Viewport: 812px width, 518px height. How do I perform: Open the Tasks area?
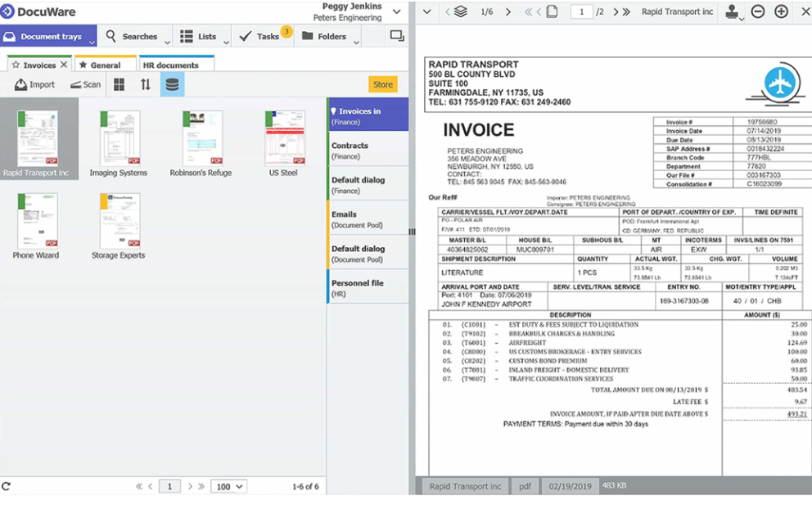click(x=259, y=36)
